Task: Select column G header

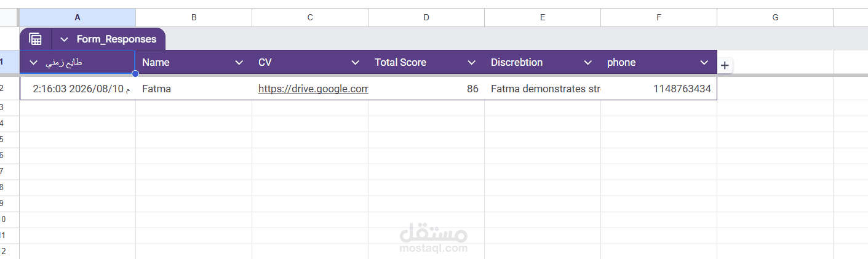Action: tap(775, 18)
